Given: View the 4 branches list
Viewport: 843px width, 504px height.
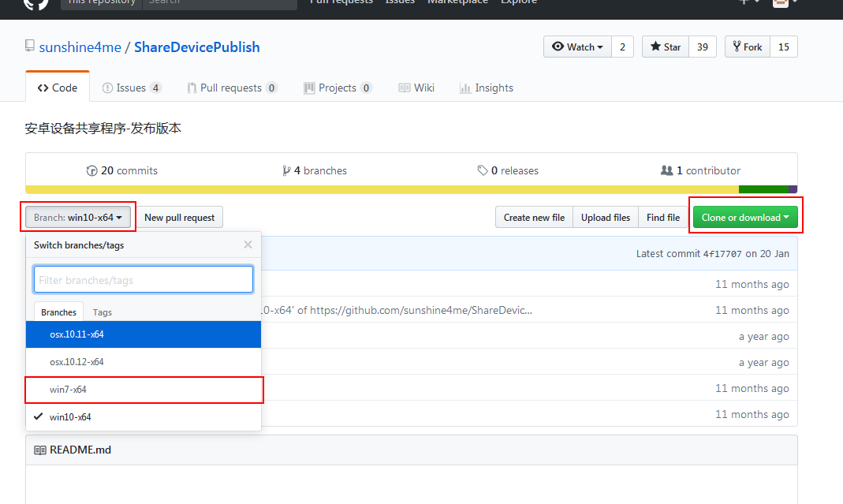Looking at the screenshot, I should coord(315,170).
